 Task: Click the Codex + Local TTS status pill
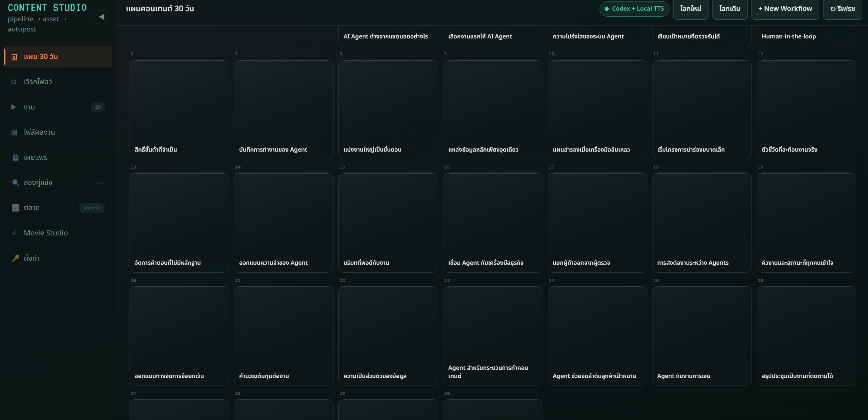pos(634,9)
